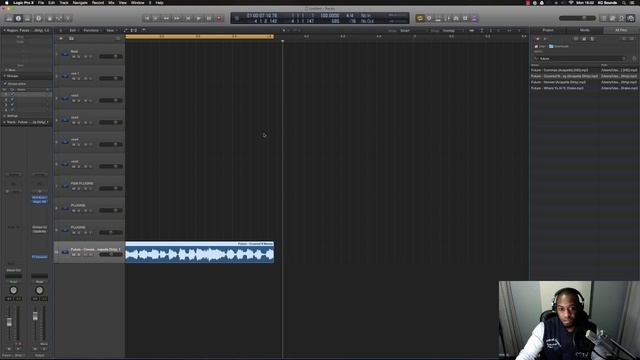Click the Rewind transport button

(x=166, y=18)
